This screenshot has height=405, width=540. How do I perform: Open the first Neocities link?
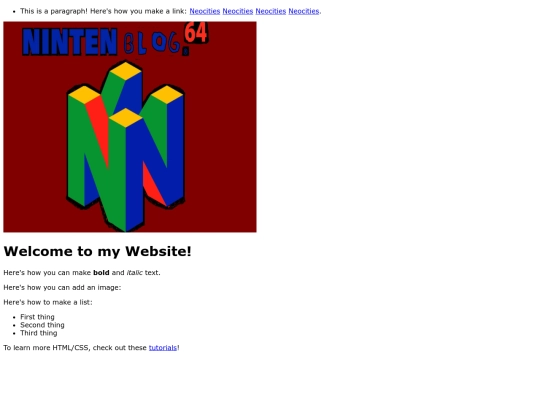tap(205, 11)
